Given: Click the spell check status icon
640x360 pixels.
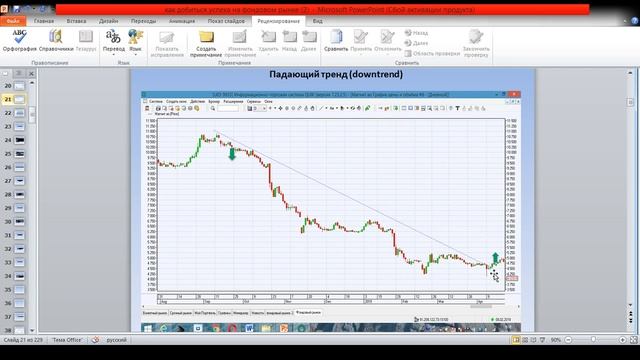Looking at the screenshot, I should pos(95,340).
